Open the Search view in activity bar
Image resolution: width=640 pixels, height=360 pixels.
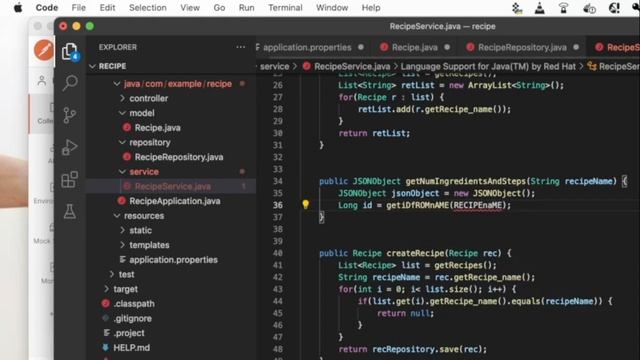pos(70,82)
